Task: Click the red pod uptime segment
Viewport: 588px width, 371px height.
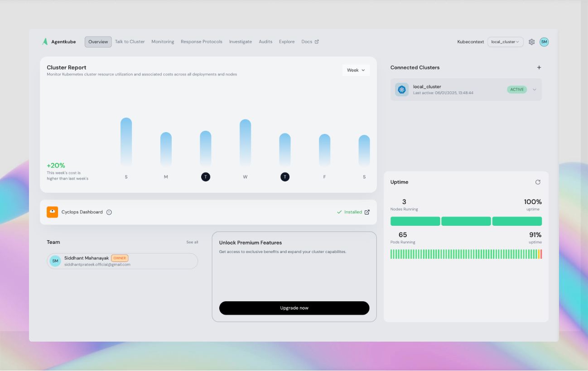Action: [x=541, y=254]
